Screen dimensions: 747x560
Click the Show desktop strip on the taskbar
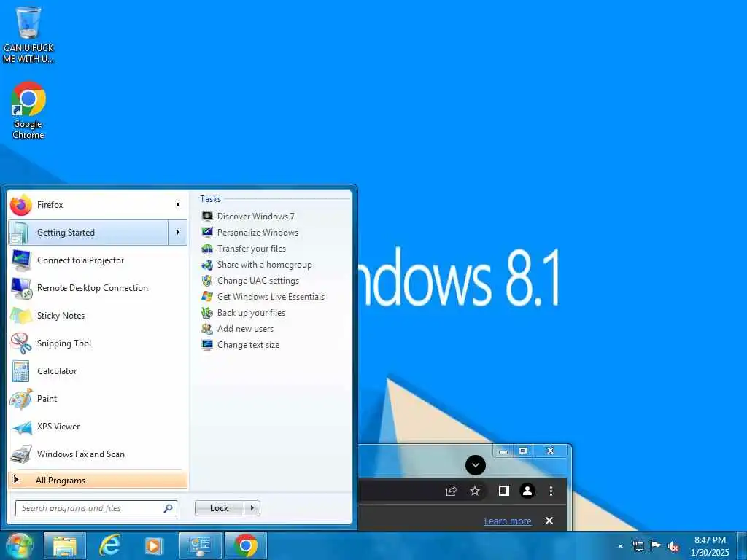pyautogui.click(x=742, y=545)
